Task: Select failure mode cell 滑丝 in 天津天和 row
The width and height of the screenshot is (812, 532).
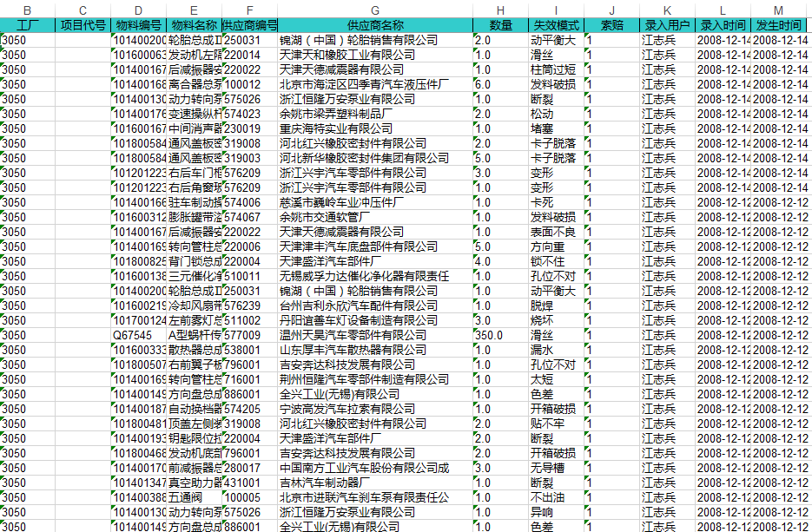Action: (x=556, y=55)
